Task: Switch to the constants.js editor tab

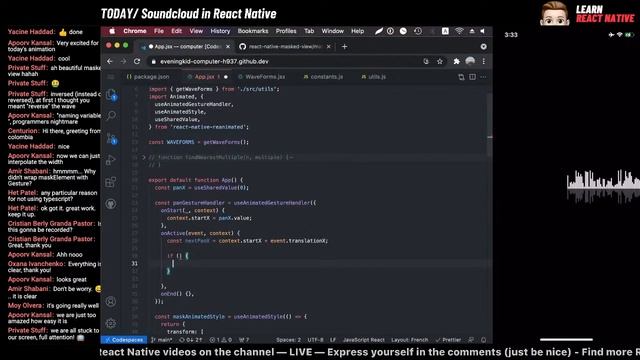Action: click(323, 77)
